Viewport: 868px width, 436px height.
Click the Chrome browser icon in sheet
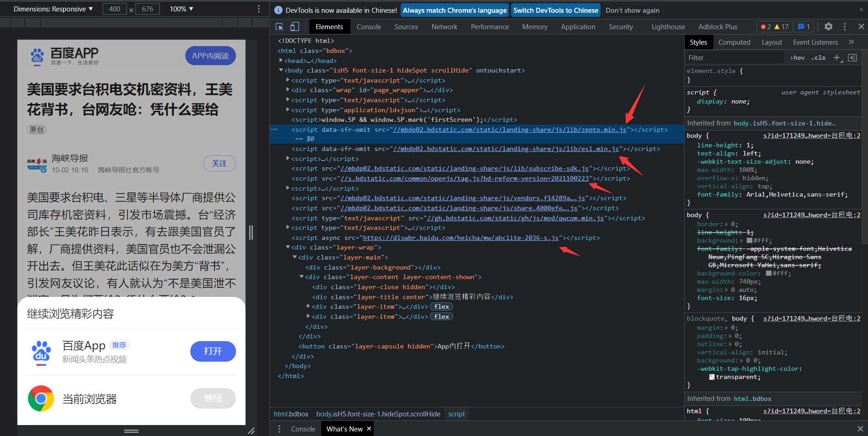tap(41, 399)
